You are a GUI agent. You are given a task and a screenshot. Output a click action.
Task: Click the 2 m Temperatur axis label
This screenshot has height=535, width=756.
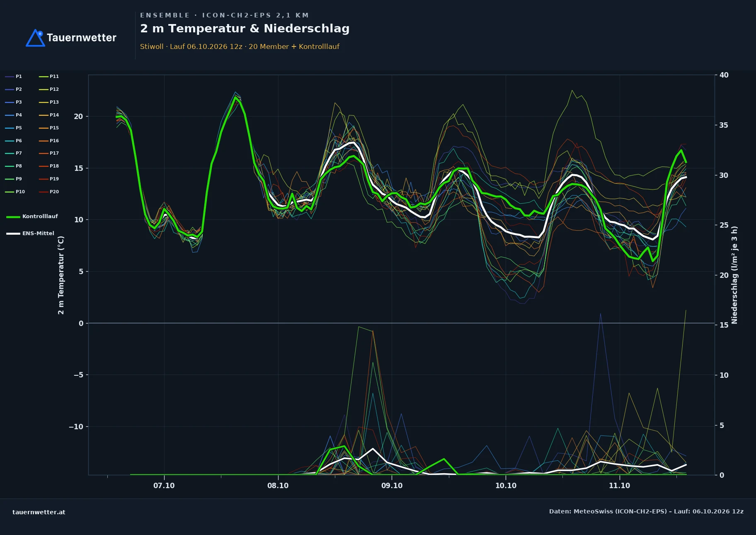tap(61, 275)
